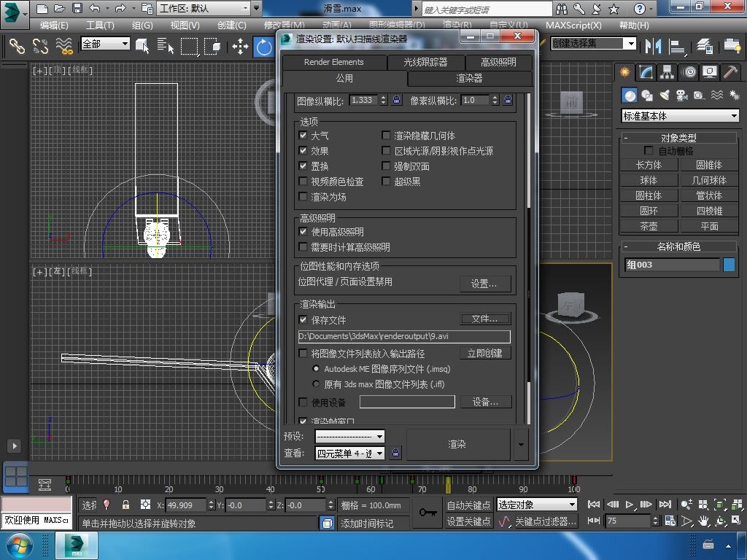Select the Lights category icon
Screen dimensions: 747x560
coord(665,96)
